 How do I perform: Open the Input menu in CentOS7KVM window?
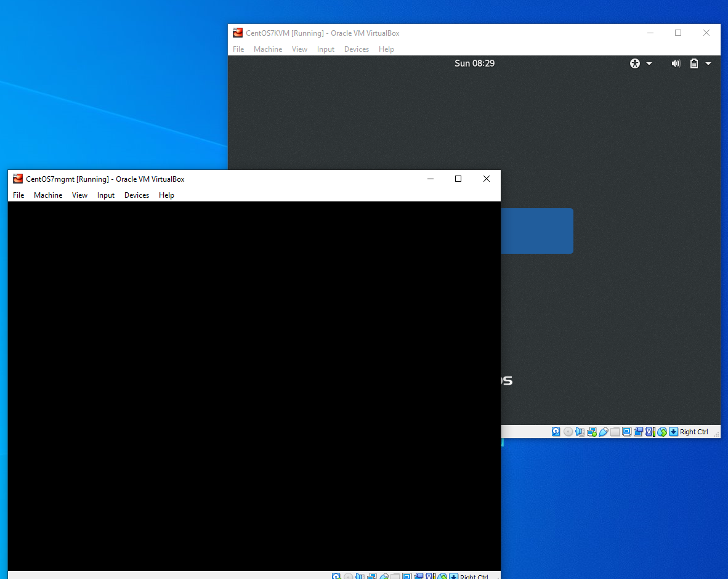click(x=325, y=49)
